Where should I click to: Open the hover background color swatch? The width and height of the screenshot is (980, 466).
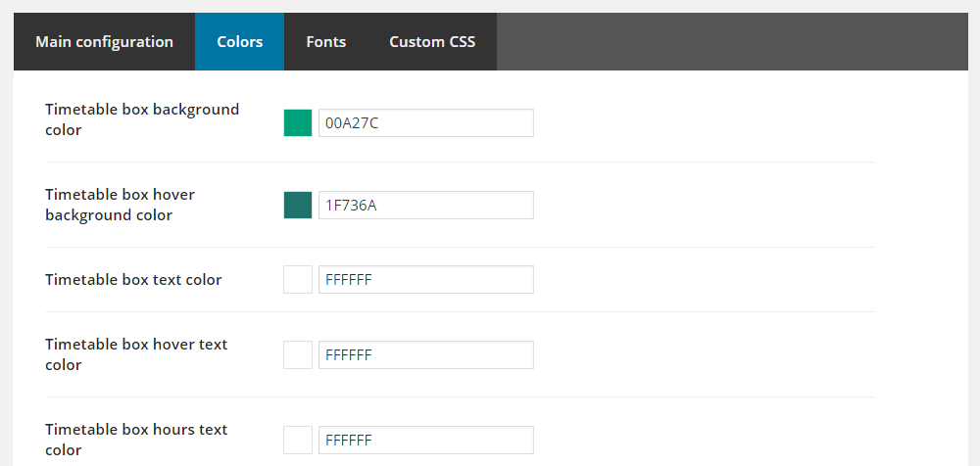point(298,206)
